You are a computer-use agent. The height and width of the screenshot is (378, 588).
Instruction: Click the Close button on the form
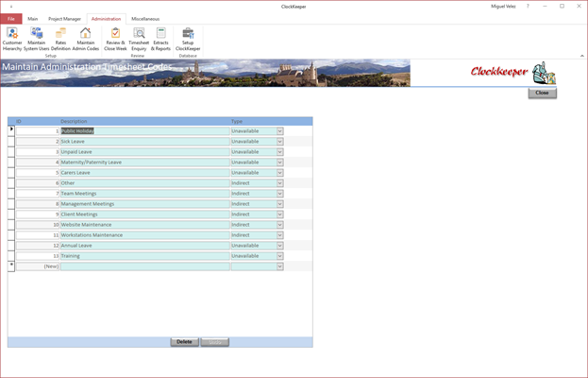tap(543, 93)
